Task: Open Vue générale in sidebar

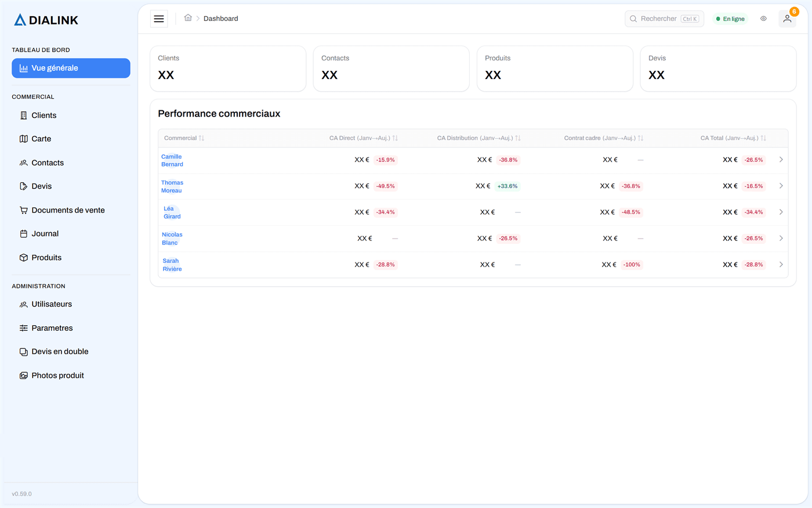Action: tap(71, 68)
